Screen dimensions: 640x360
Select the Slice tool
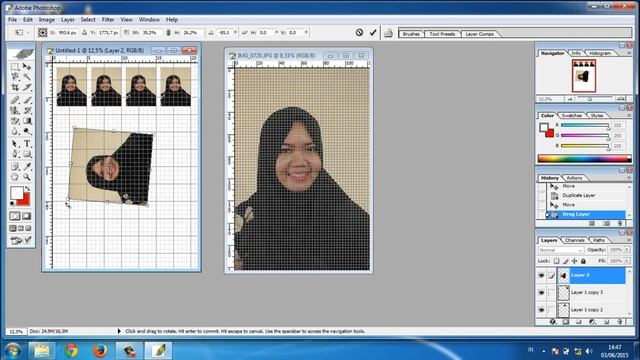27,87
